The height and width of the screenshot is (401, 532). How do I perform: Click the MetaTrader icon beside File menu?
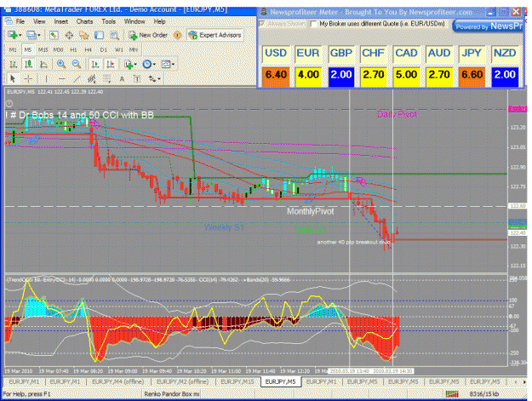pyautogui.click(x=9, y=21)
